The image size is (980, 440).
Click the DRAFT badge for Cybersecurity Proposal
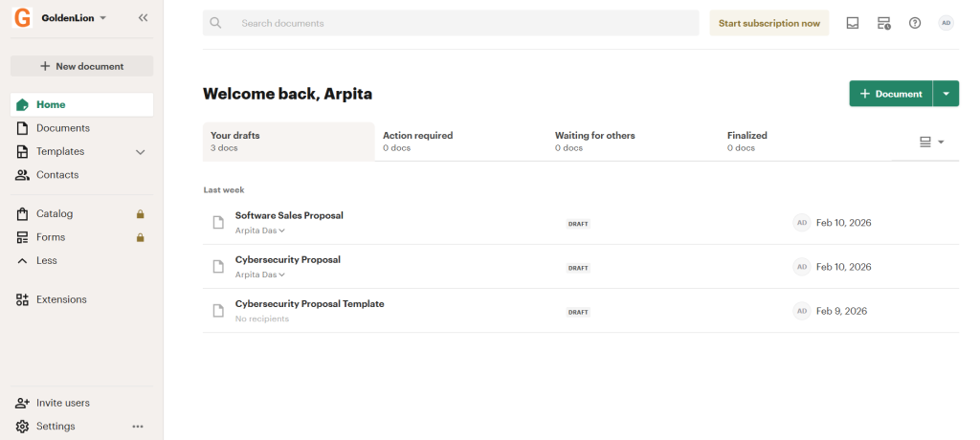click(x=578, y=268)
